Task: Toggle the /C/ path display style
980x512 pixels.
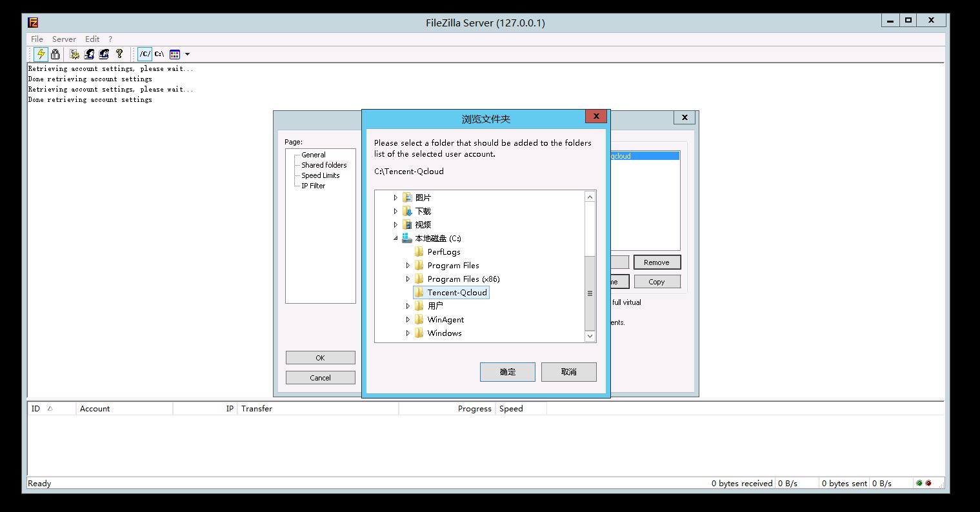Action: pyautogui.click(x=145, y=54)
